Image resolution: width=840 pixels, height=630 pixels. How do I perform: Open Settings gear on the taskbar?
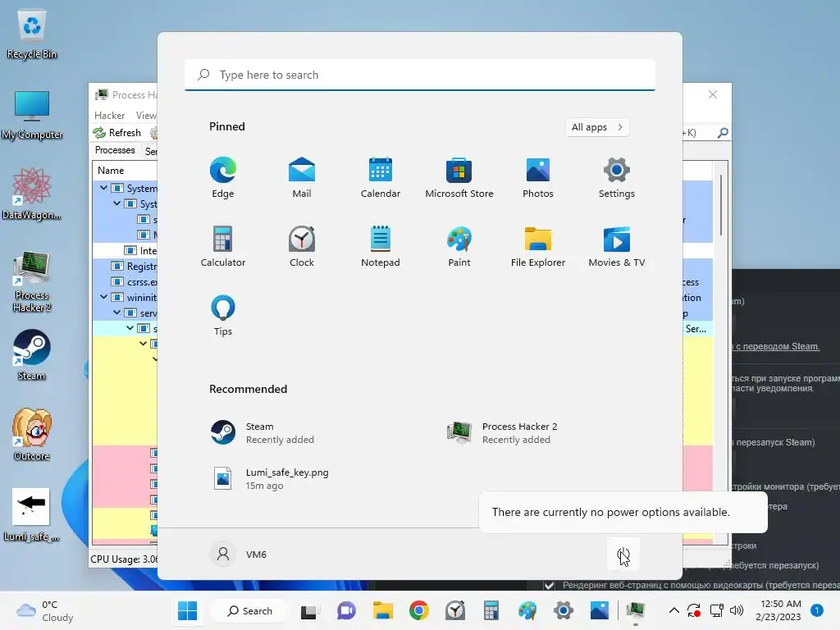coord(563,610)
